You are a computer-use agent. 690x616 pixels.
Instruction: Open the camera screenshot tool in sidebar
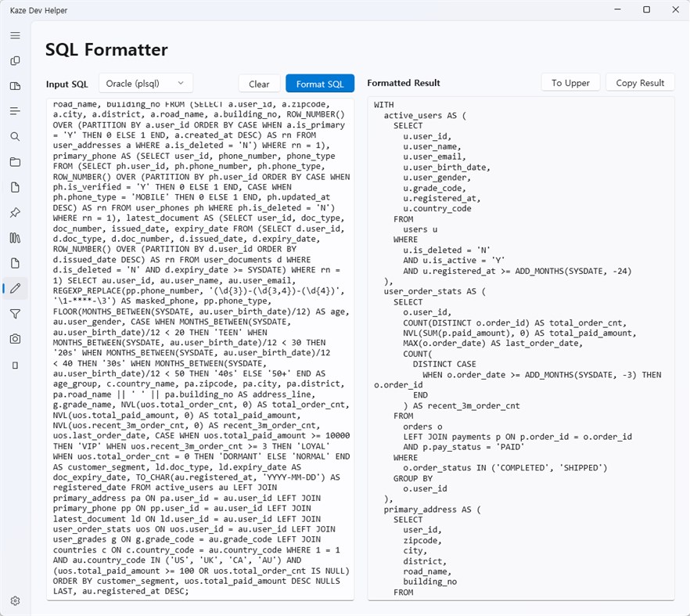[x=15, y=339]
